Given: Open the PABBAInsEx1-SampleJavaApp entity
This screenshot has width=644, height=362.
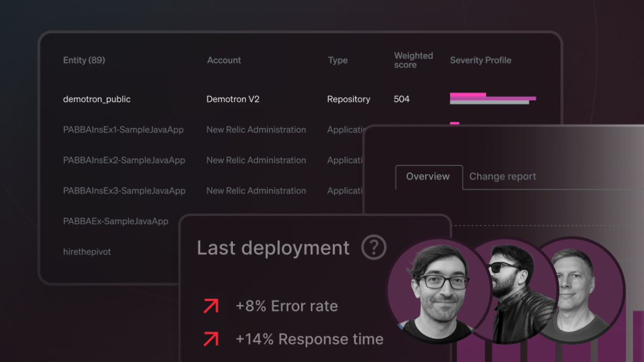Looking at the screenshot, I should tap(124, 130).
